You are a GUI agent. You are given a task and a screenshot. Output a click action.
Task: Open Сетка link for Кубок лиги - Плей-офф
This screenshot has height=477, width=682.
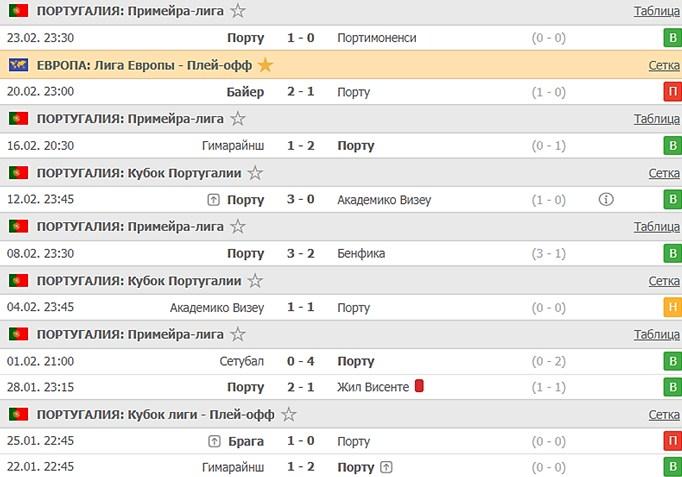tap(664, 414)
